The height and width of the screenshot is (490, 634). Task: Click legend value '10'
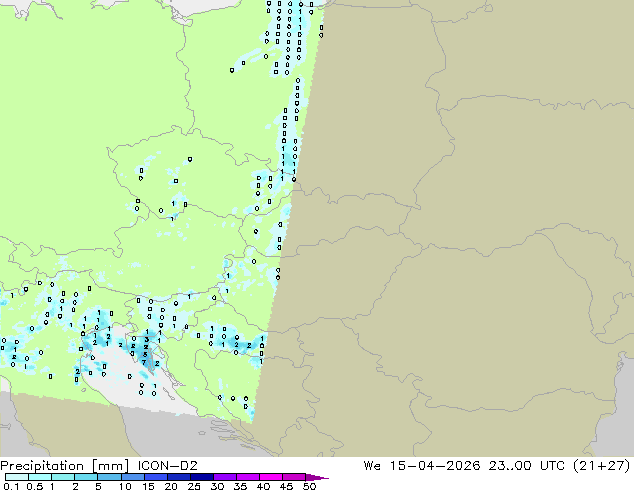tap(125, 486)
